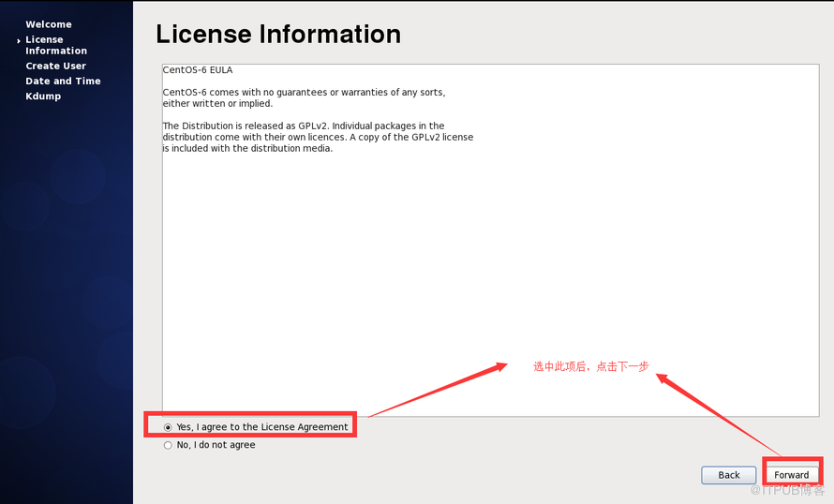Click the current-step arrow beside License Information
Image resolution: width=834 pixels, height=504 pixels.
coord(19,40)
